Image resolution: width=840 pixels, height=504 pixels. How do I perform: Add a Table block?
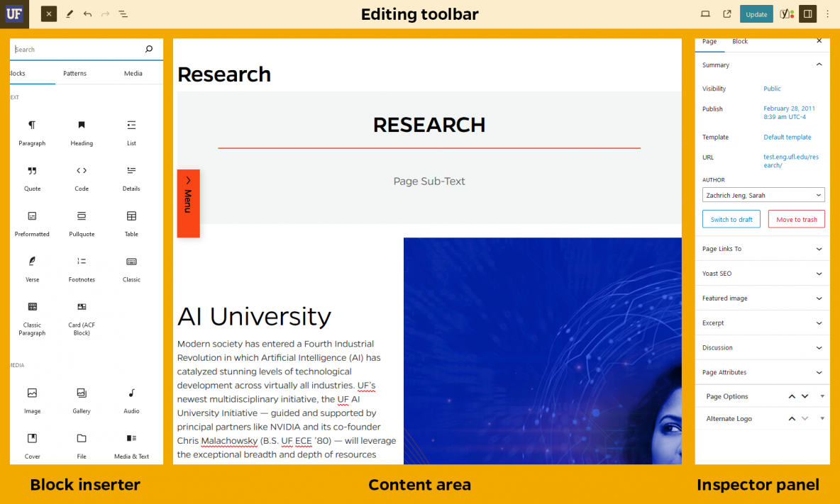pos(131,224)
